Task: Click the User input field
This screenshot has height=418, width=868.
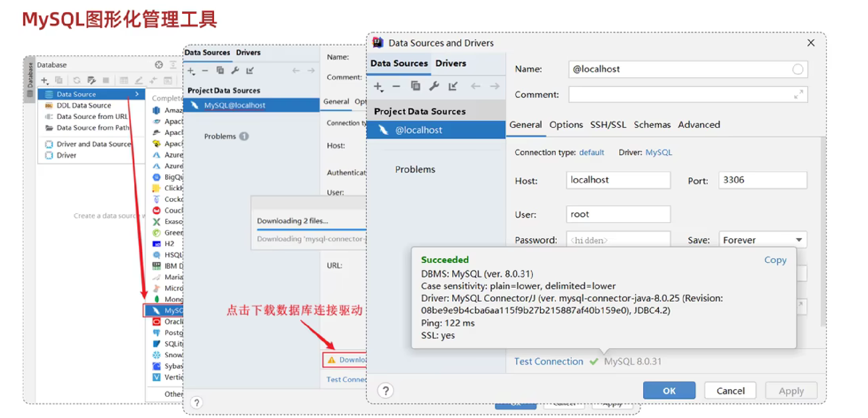Action: (x=618, y=214)
